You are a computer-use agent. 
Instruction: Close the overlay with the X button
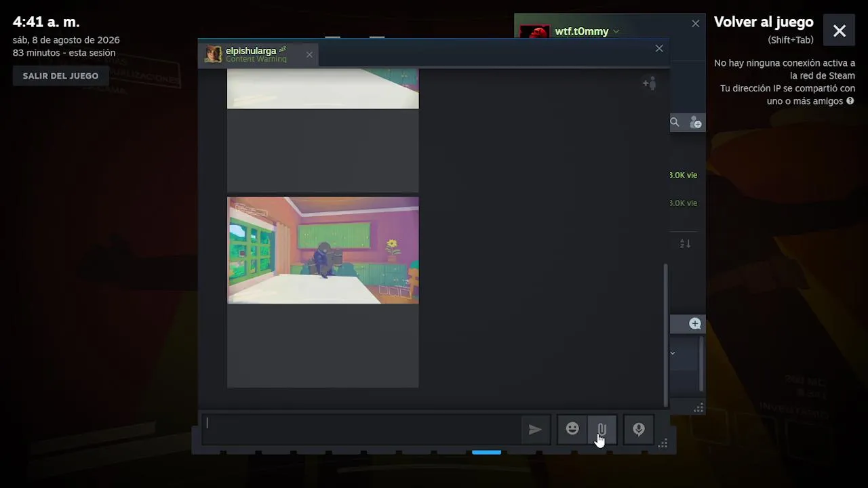point(840,30)
